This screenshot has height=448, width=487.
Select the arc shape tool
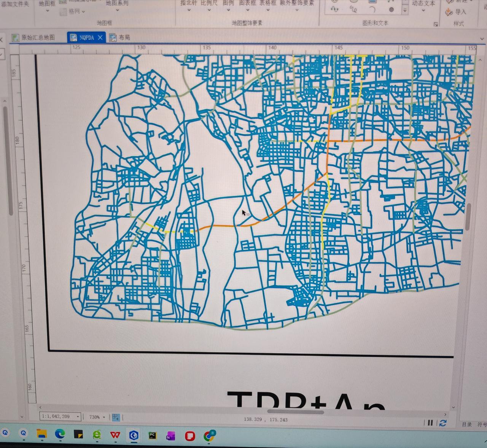[372, 10]
